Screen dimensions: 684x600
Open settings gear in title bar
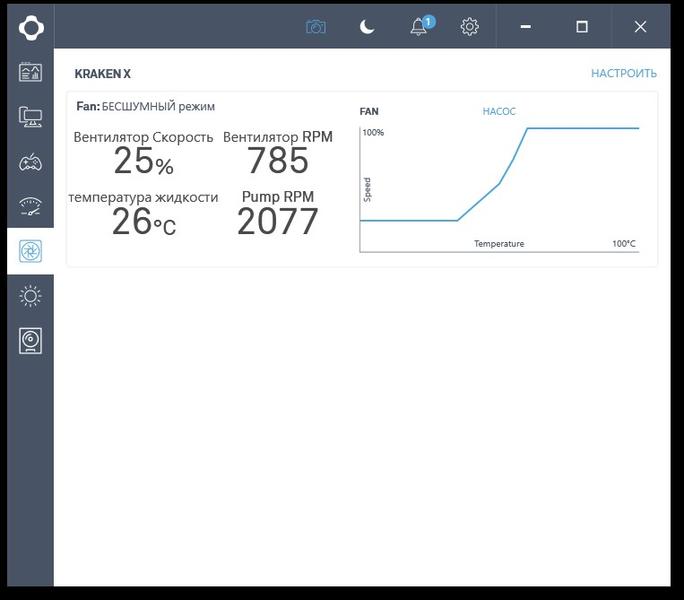[x=469, y=27]
